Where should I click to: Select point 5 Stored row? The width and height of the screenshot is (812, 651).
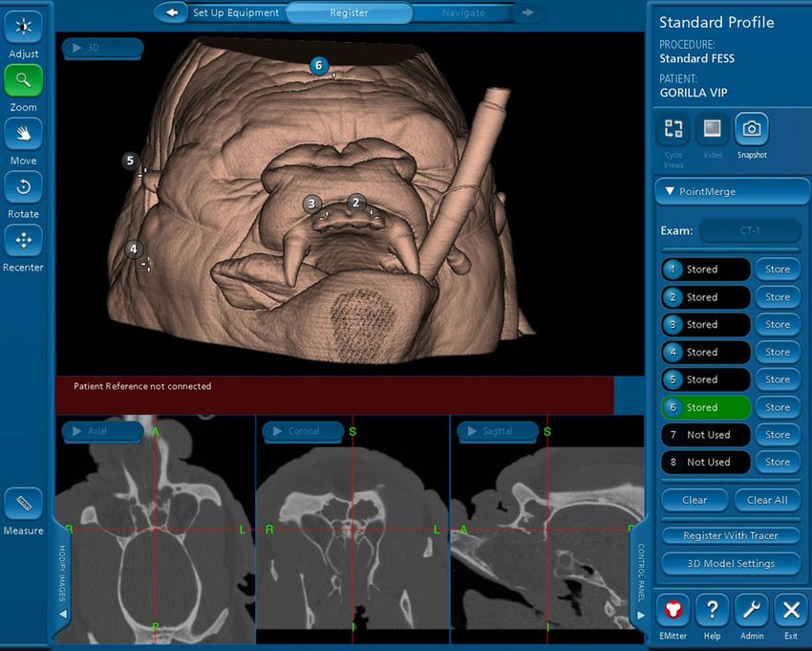(705, 380)
